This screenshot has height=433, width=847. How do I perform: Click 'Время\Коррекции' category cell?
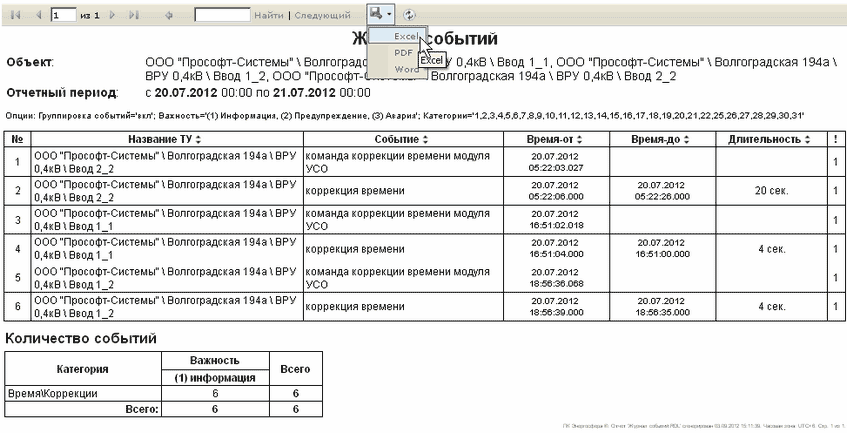83,394
